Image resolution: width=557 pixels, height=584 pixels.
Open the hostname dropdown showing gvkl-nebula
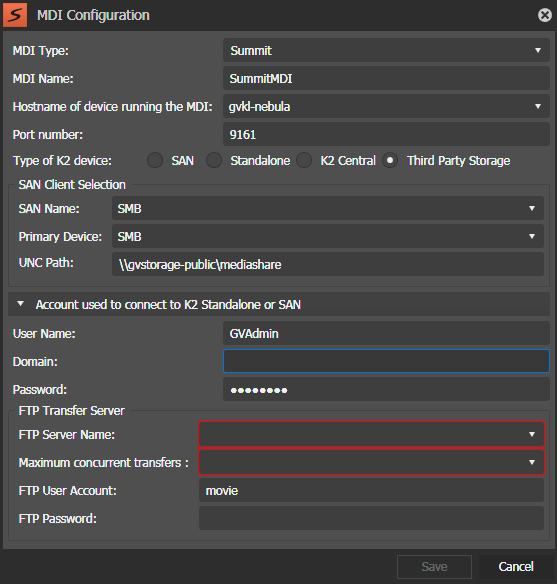[x=386, y=107]
